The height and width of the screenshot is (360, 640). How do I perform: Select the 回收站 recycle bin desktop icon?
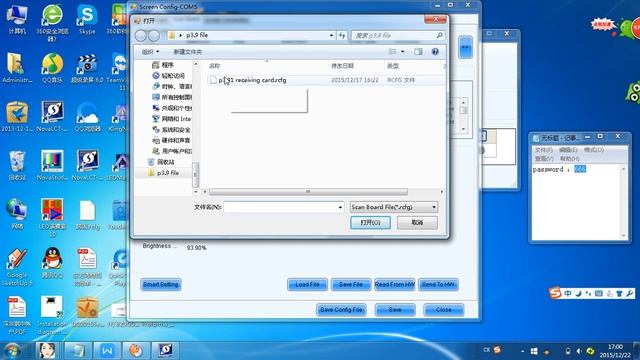[x=17, y=165]
